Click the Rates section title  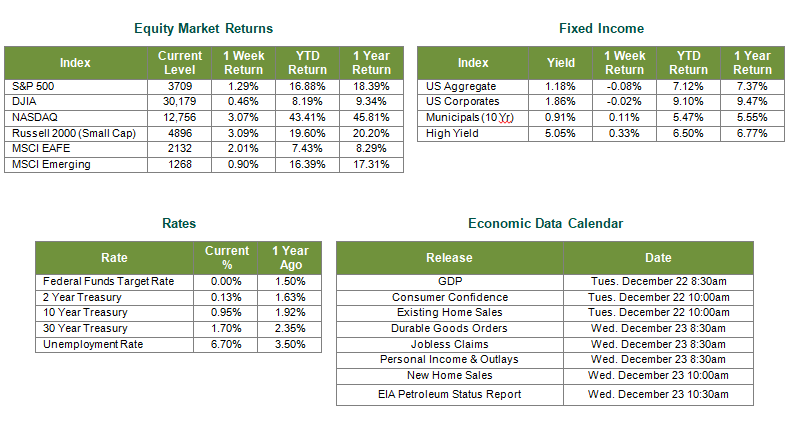178,224
